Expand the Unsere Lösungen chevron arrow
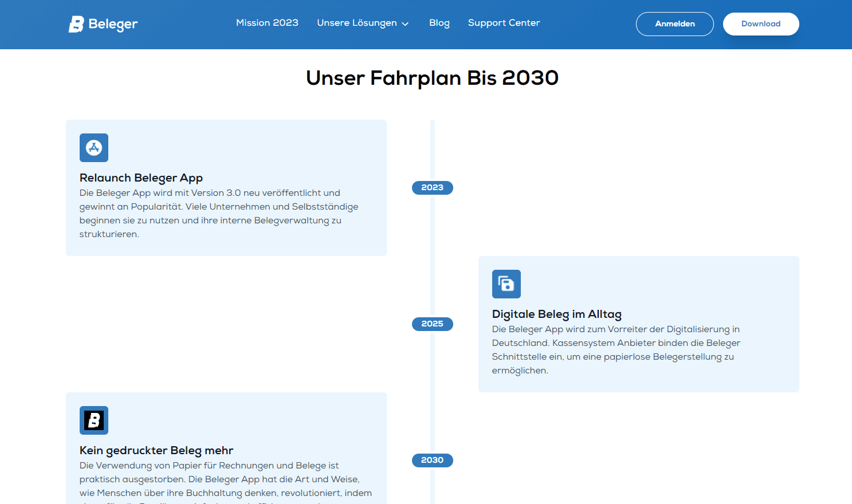Screen dimensions: 852x504 (x=405, y=23)
